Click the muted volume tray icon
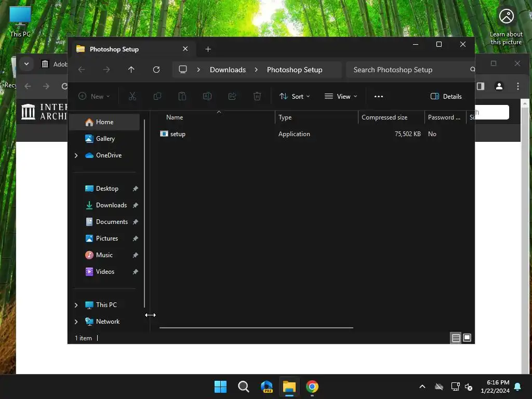The height and width of the screenshot is (399, 532). coord(469,387)
